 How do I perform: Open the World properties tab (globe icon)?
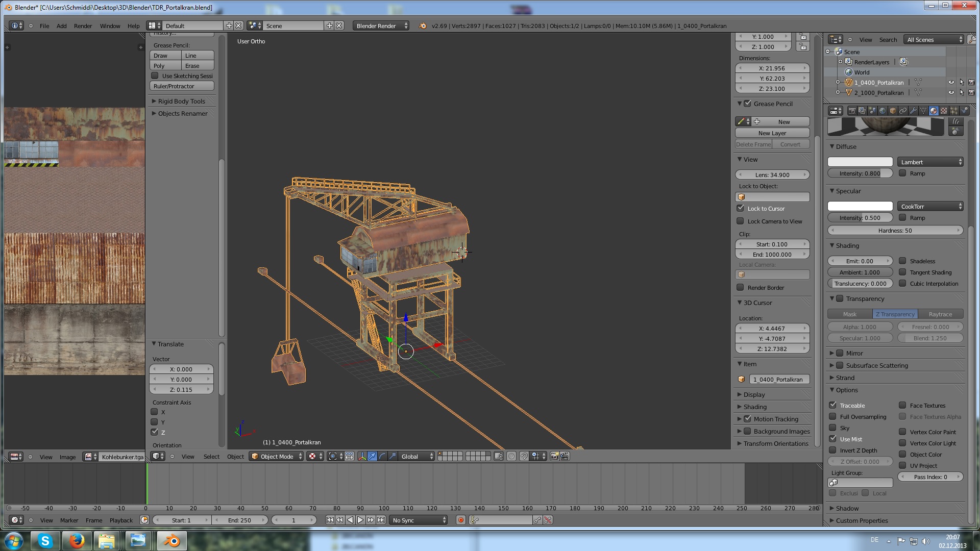click(x=883, y=111)
